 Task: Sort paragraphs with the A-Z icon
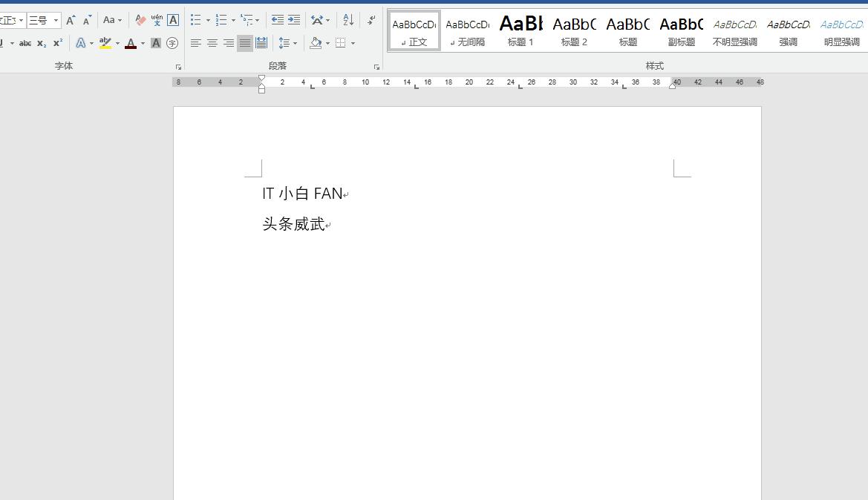(x=347, y=20)
